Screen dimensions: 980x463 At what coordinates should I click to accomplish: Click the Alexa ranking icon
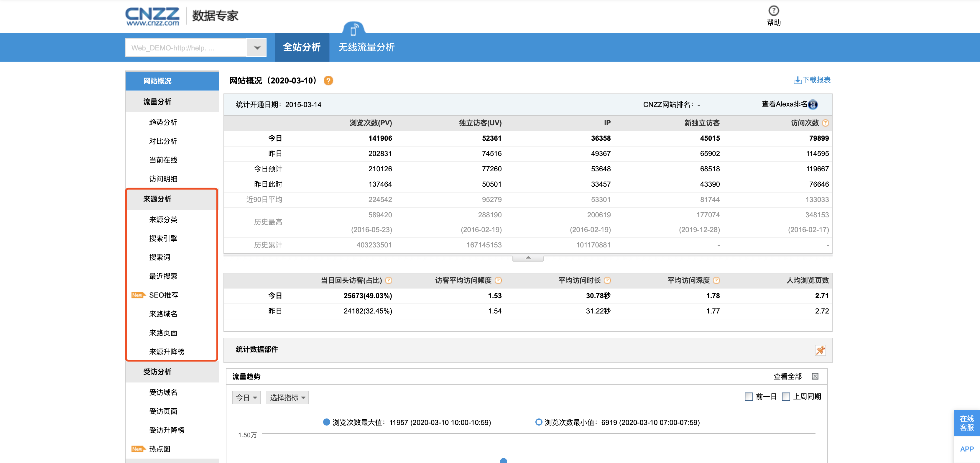click(813, 105)
